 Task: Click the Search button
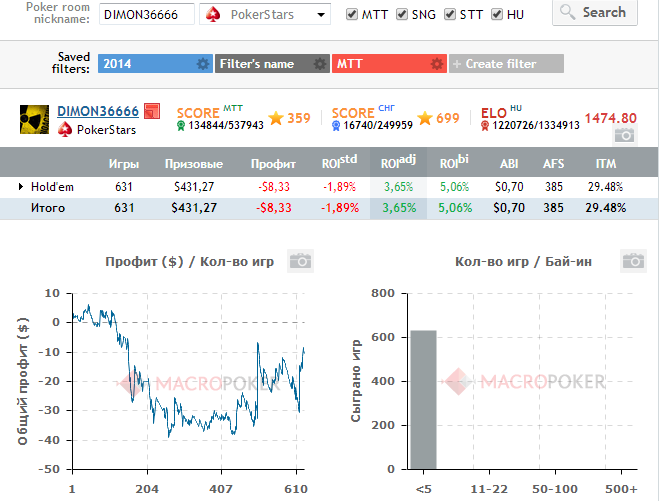pyautogui.click(x=595, y=13)
